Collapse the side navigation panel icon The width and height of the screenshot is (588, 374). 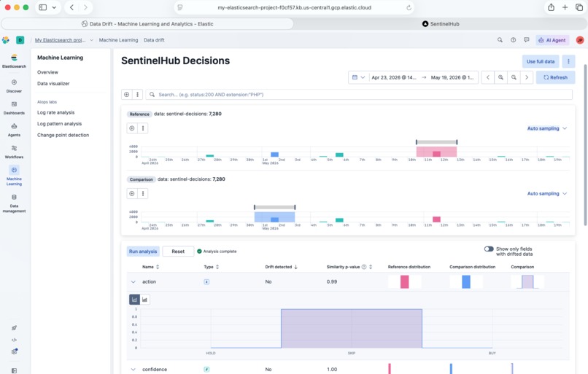pos(14,370)
